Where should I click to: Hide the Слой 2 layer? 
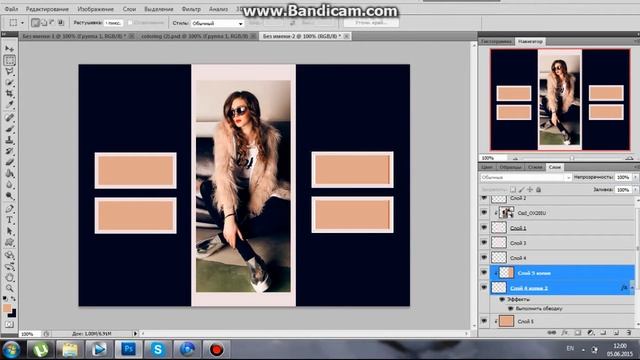point(484,198)
